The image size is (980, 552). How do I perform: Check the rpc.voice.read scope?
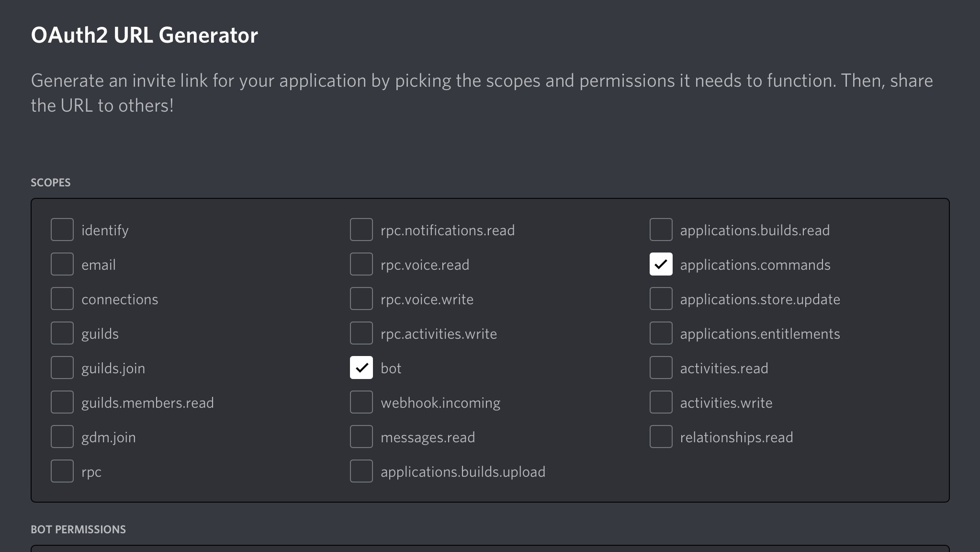[361, 264]
